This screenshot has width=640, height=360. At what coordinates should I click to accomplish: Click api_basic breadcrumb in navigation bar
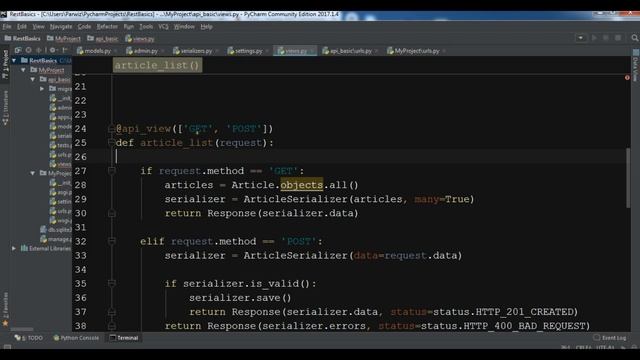[x=103, y=38]
